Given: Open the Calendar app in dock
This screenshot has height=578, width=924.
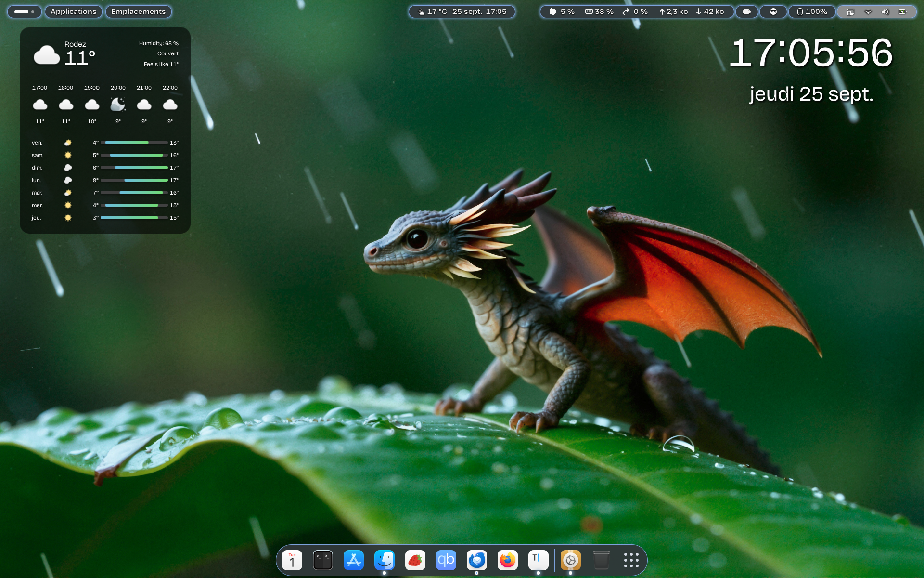Looking at the screenshot, I should point(292,560).
